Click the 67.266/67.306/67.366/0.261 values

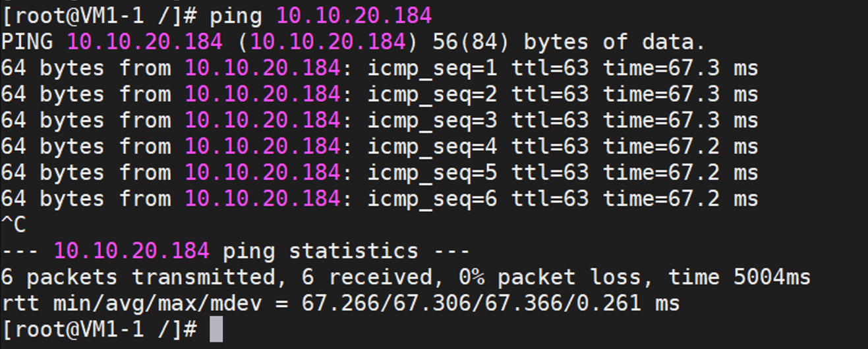click(x=471, y=304)
